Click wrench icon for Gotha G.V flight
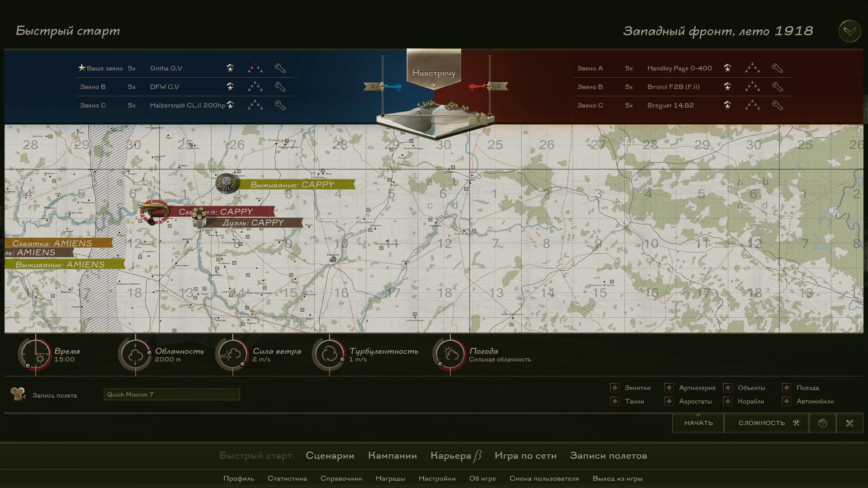868x488 pixels. [x=280, y=69]
